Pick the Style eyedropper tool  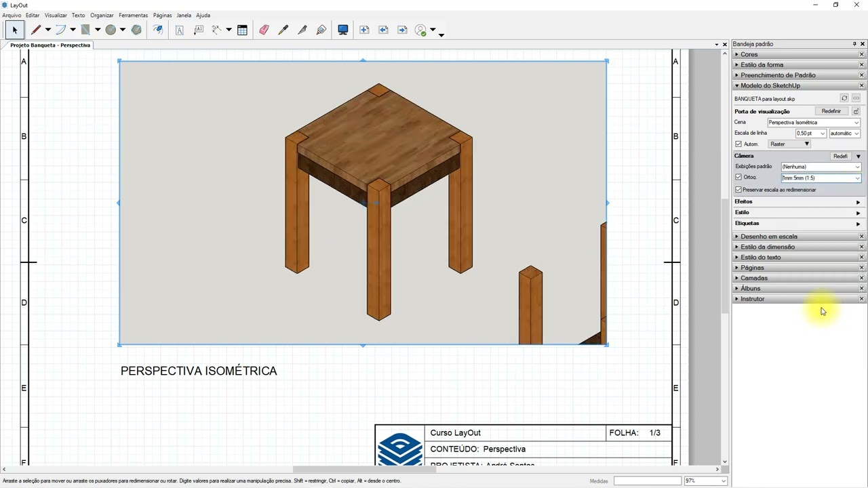[283, 30]
